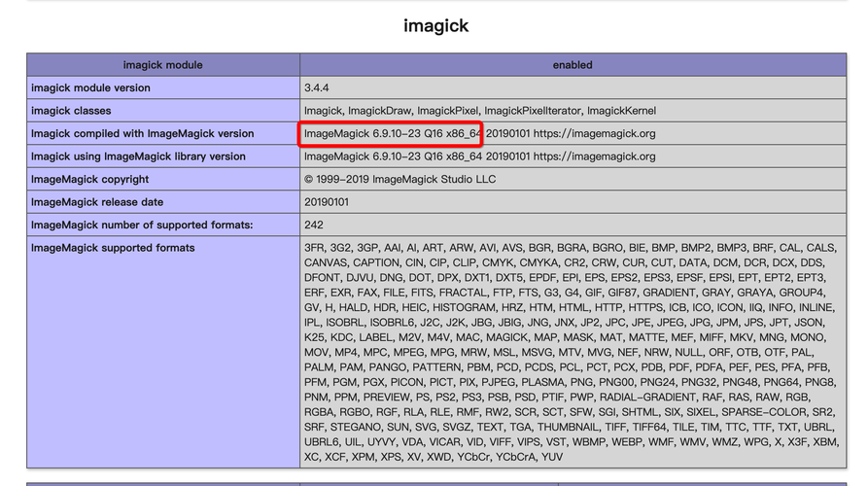Select the 'imagick module' header cell
The width and height of the screenshot is (868, 486).
pos(162,65)
